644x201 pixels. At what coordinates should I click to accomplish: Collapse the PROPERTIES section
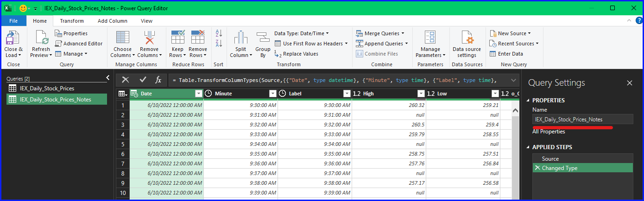tap(528, 100)
